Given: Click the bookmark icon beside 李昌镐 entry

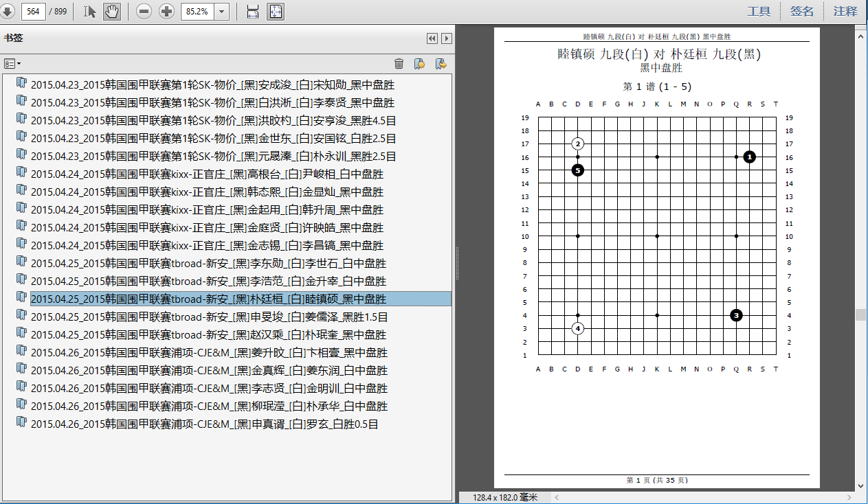Looking at the screenshot, I should (21, 244).
